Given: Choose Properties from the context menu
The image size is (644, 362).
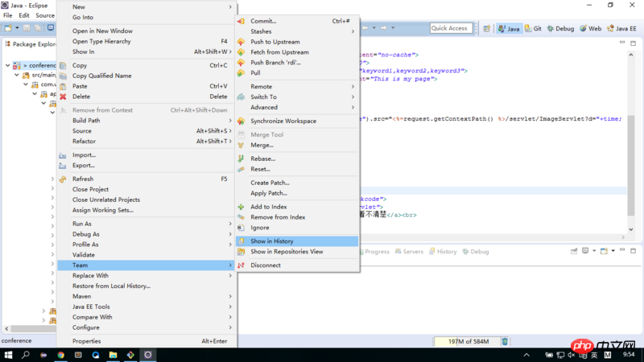Looking at the screenshot, I should pos(86,341).
